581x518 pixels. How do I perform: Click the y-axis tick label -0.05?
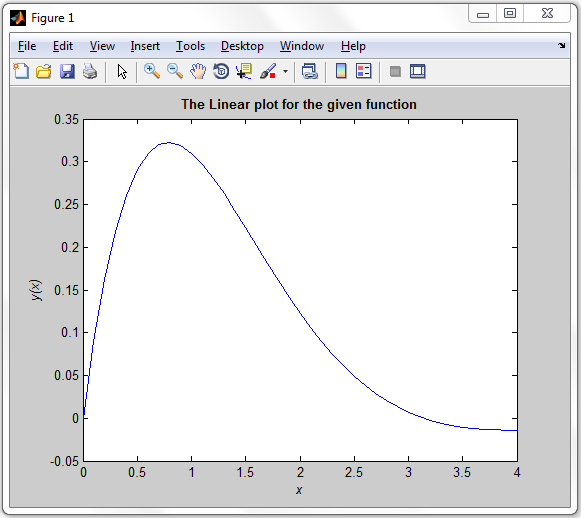point(64,461)
